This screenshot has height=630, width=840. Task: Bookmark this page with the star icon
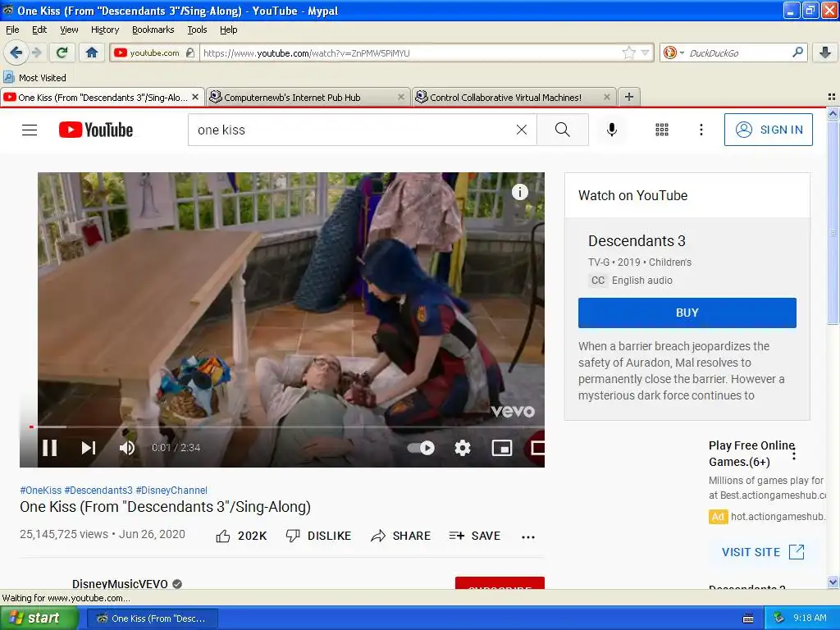pos(628,52)
